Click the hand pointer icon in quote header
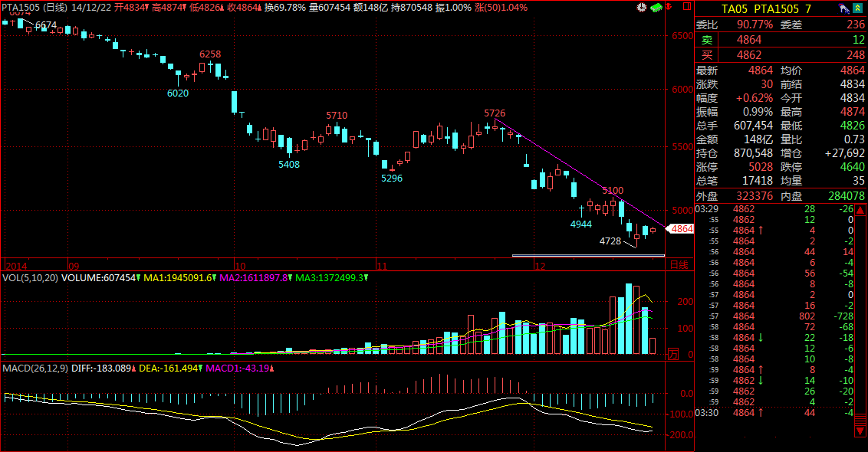 [x=843, y=8]
